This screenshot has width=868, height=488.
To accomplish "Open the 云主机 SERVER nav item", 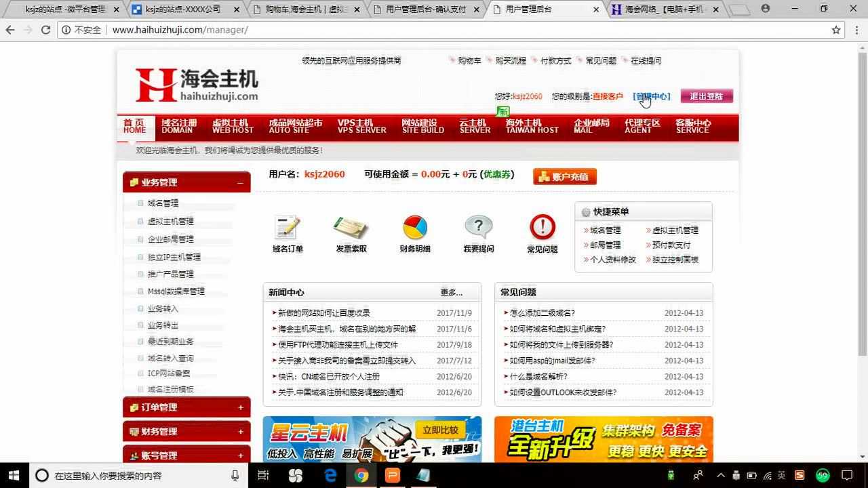I will [475, 126].
